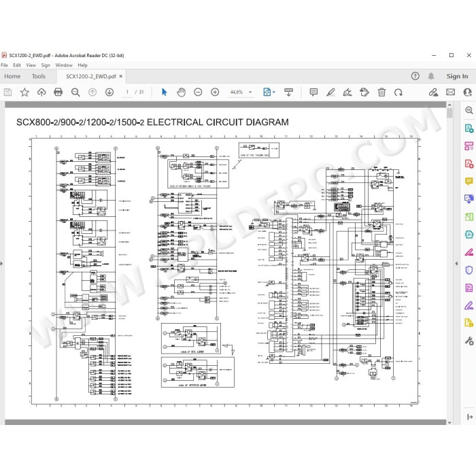Activate the arrow Selection tool

point(165,92)
